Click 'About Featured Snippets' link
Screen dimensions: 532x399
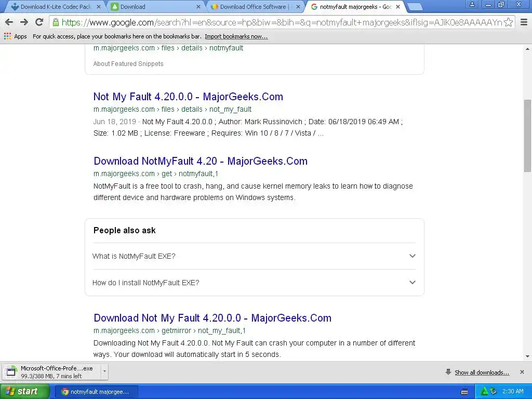point(128,64)
